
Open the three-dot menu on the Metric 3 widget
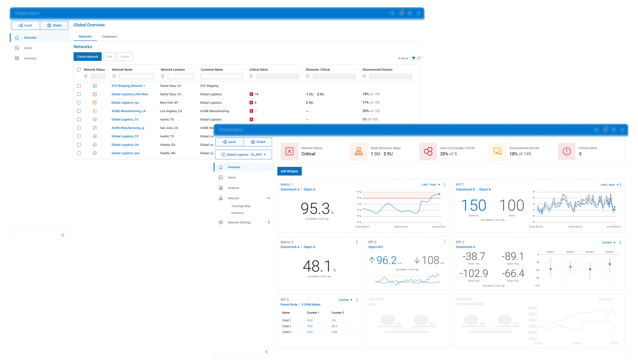[357, 242]
